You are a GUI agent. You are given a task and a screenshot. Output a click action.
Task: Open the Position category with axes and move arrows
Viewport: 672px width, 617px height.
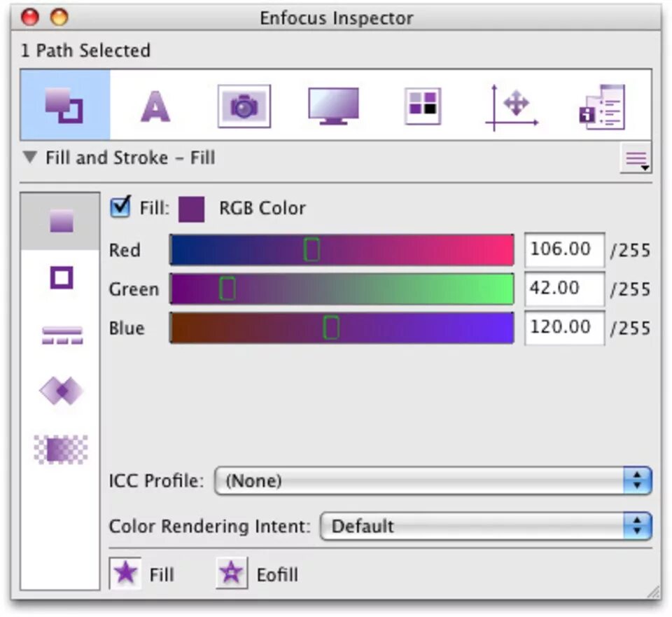click(512, 107)
